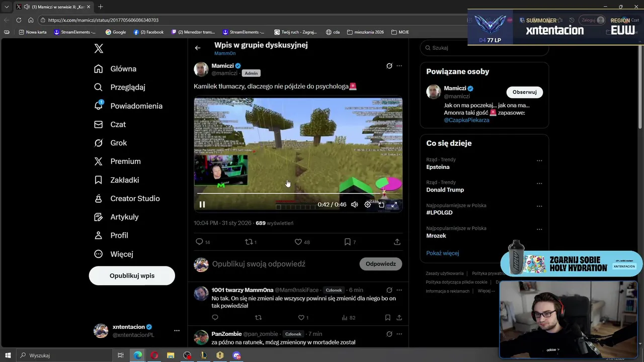Reply to 1001 twarzy MammOna comment
Image resolution: width=644 pixels, height=362 pixels.
pos(215,318)
